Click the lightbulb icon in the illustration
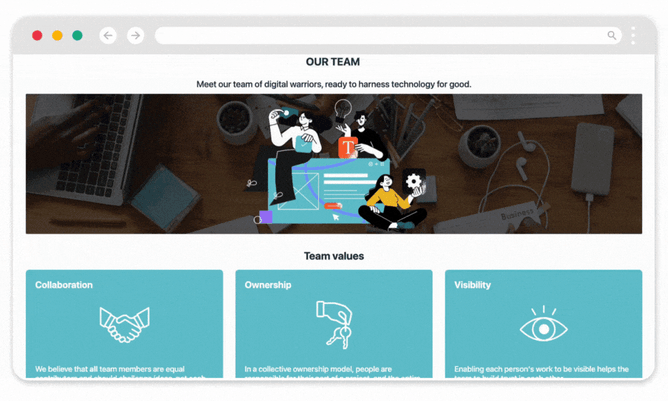668x401 pixels. (x=343, y=109)
